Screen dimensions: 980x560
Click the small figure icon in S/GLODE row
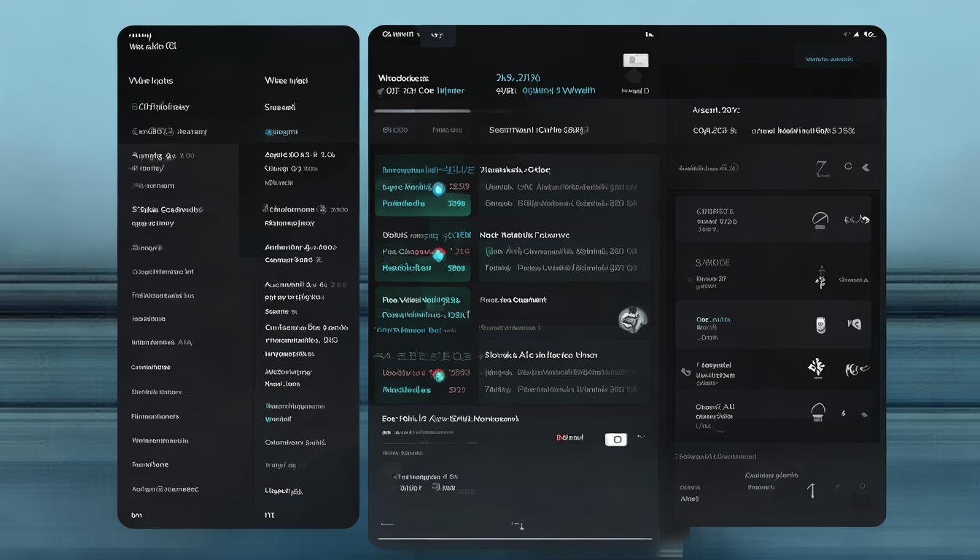pos(820,278)
